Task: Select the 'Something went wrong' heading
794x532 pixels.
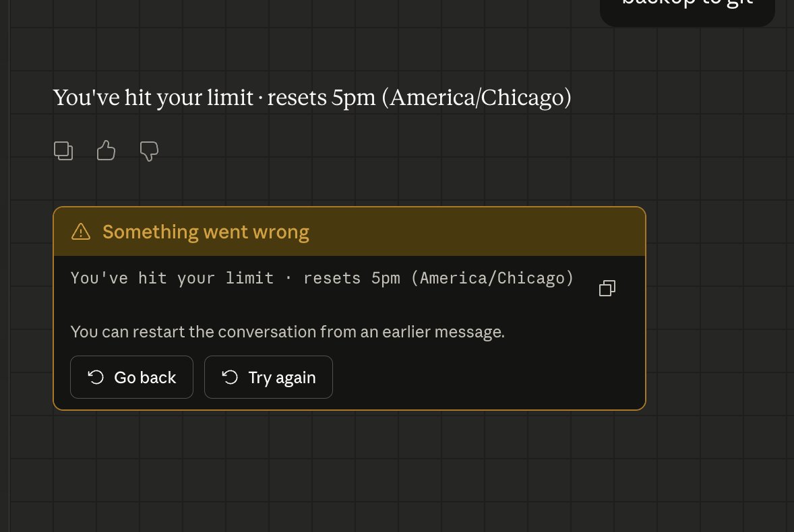Action: coord(206,232)
